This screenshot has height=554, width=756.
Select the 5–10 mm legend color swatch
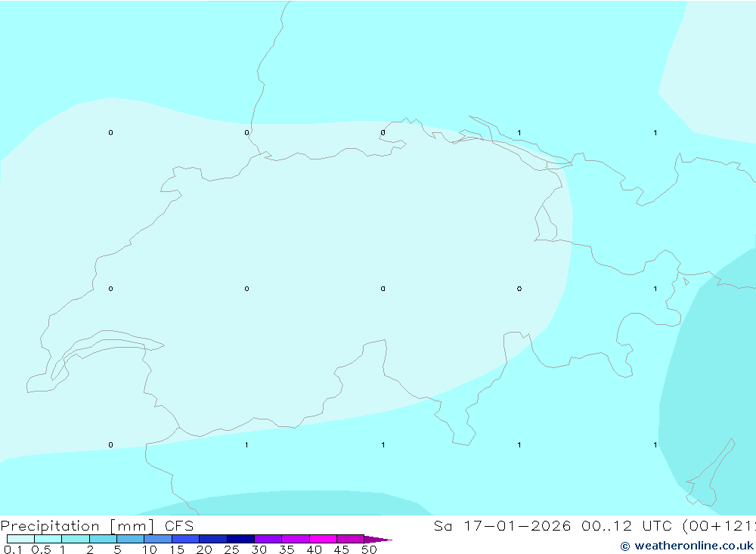click(131, 539)
